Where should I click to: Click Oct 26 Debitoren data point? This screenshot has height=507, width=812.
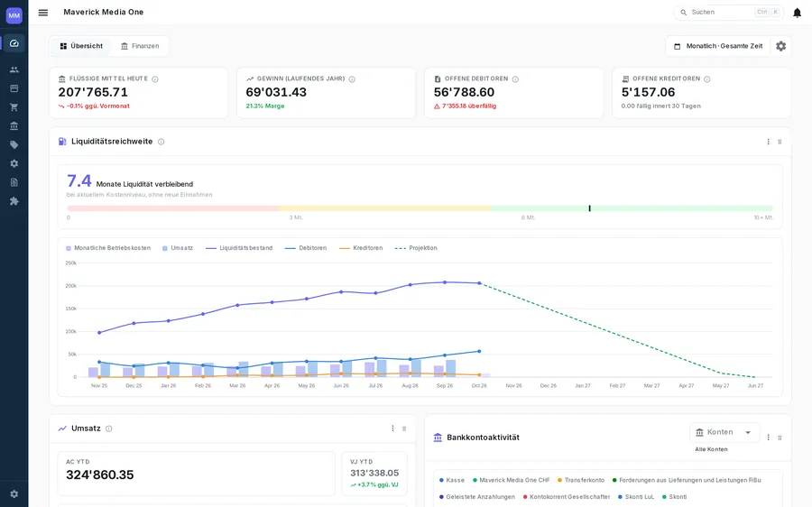479,352
